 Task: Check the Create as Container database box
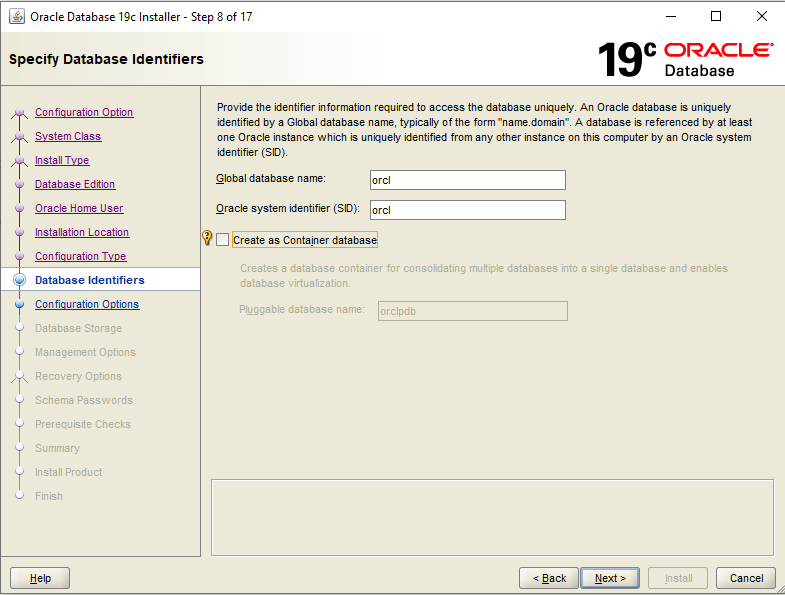click(x=222, y=240)
